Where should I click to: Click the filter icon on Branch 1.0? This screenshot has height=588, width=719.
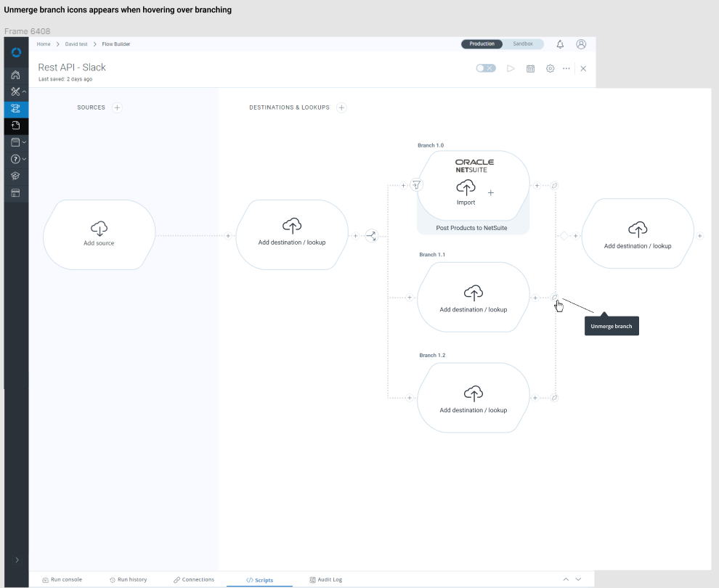(x=416, y=185)
